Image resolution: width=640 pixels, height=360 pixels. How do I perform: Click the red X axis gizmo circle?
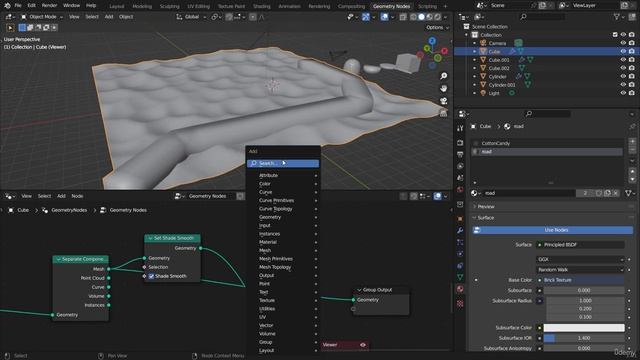(444, 51)
